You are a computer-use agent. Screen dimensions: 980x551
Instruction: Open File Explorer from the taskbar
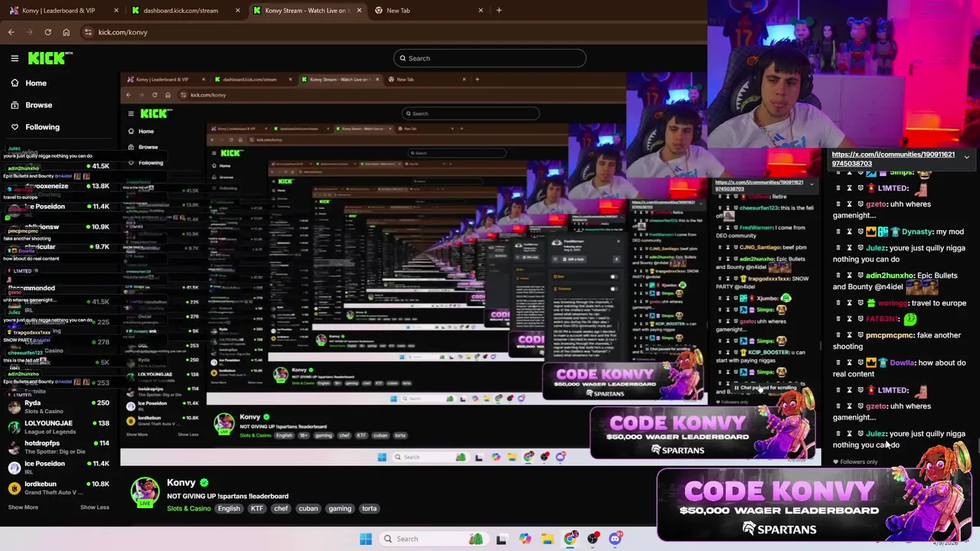pyautogui.click(x=547, y=539)
